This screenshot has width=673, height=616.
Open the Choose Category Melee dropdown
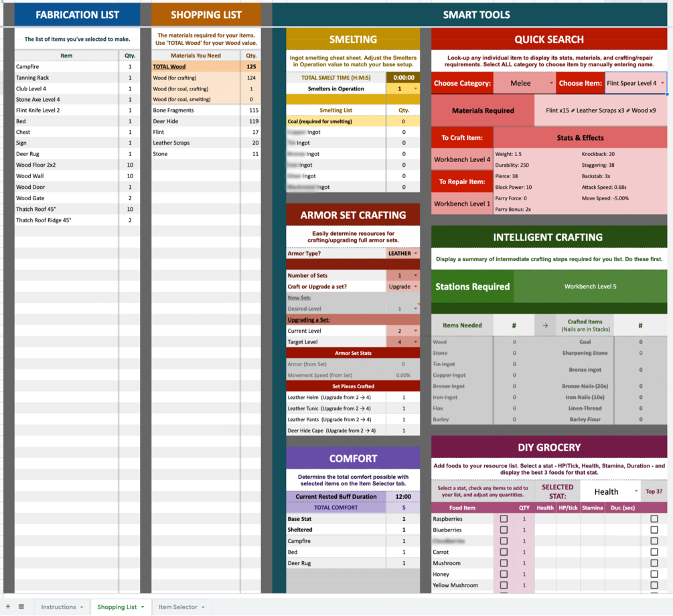552,83
